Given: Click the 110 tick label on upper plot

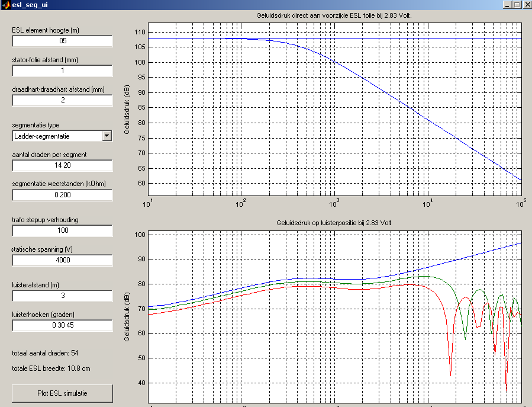Looking at the screenshot, I should pos(140,32).
